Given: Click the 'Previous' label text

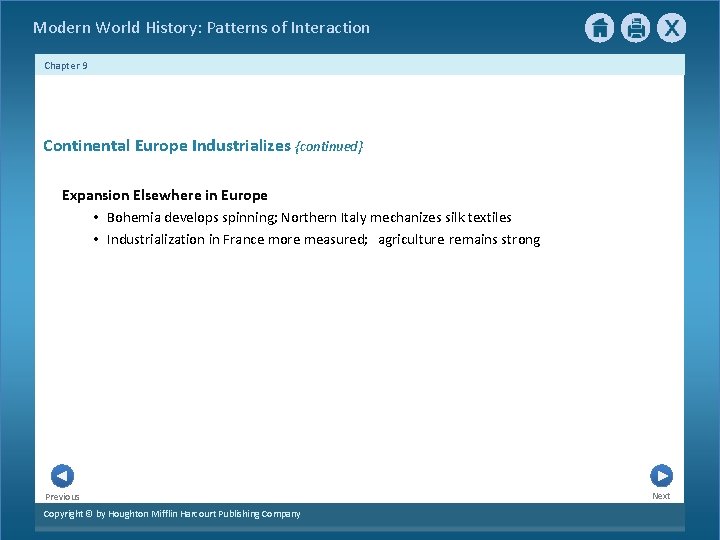Looking at the screenshot, I should (x=62, y=497).
